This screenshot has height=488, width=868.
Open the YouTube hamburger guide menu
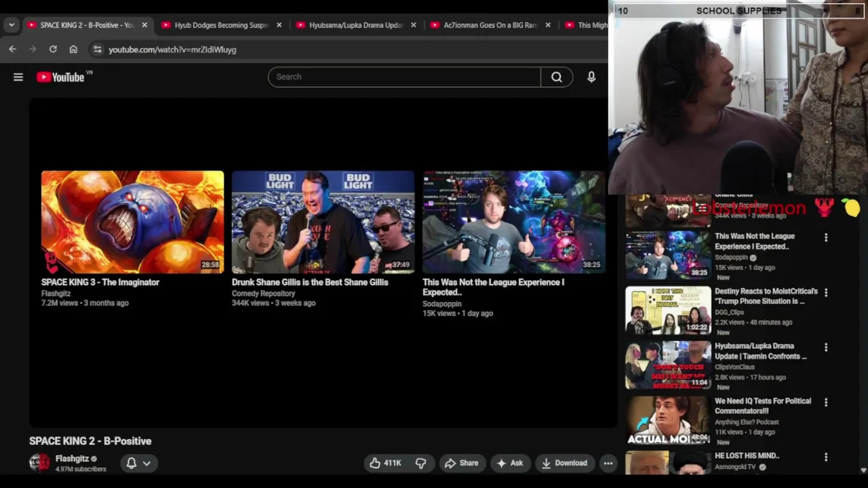(x=18, y=77)
